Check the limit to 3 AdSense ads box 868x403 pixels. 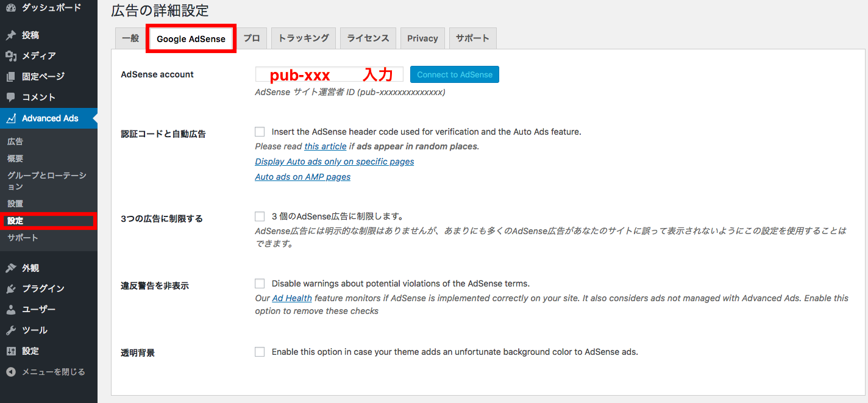(260, 216)
